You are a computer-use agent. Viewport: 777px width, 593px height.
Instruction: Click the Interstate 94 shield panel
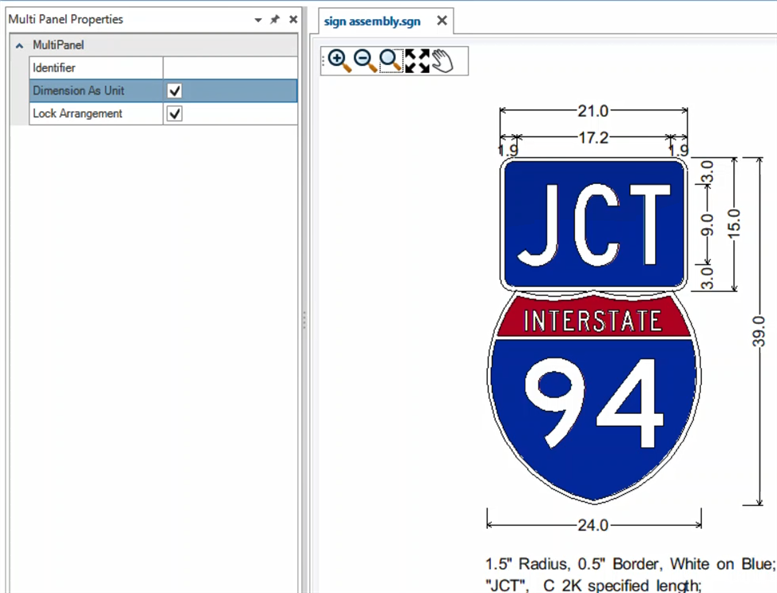click(594, 398)
